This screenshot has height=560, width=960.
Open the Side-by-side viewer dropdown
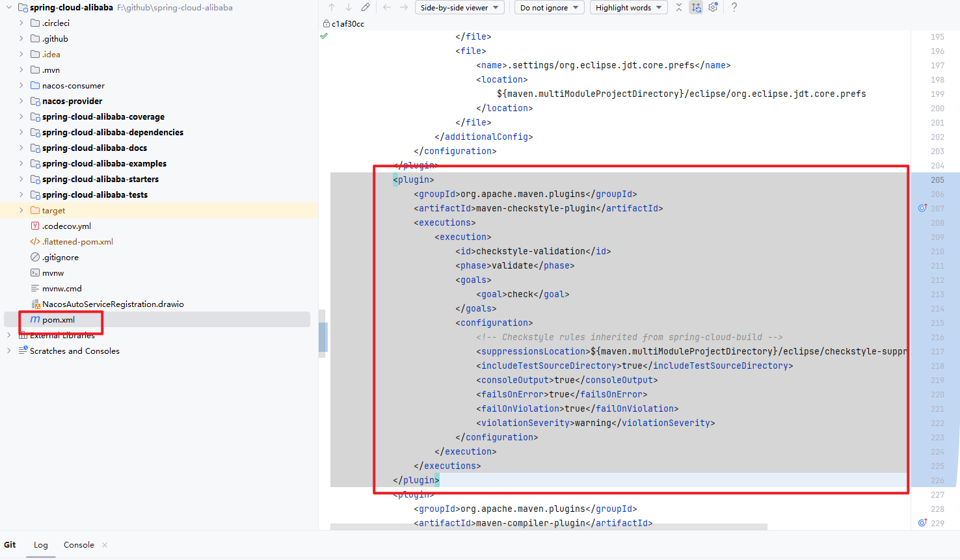click(460, 8)
